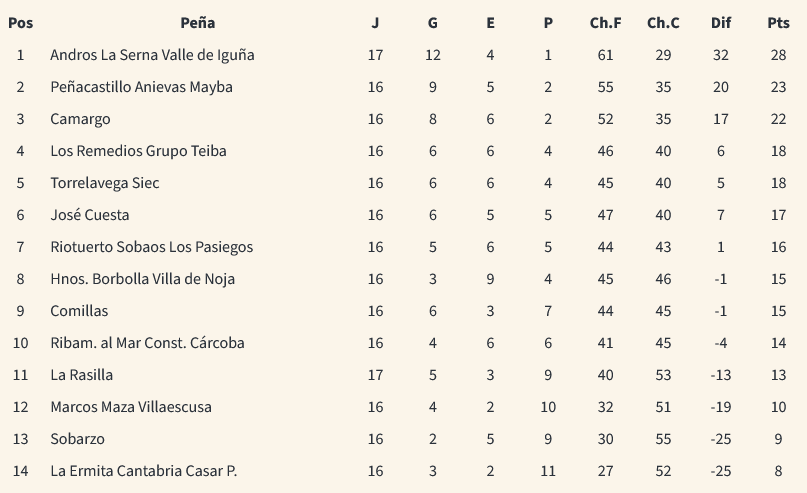Select Sobarzo in the table
This screenshot has height=493, width=807.
[77, 438]
